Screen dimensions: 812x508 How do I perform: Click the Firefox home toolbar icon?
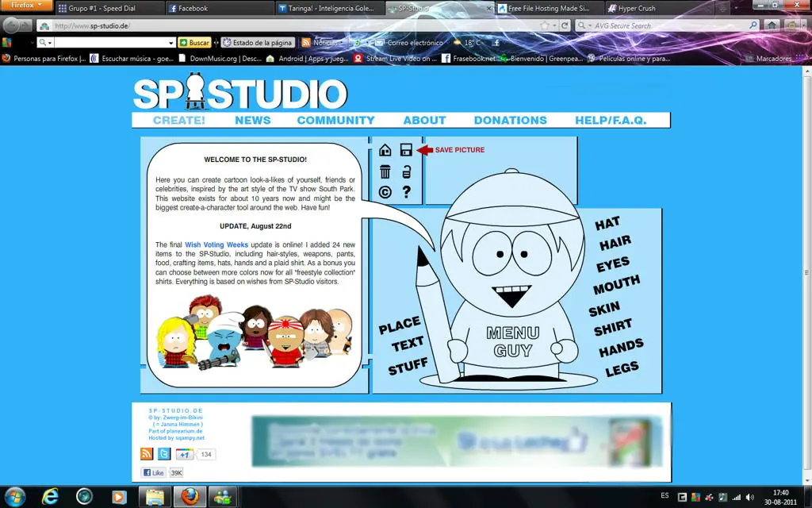click(x=772, y=25)
